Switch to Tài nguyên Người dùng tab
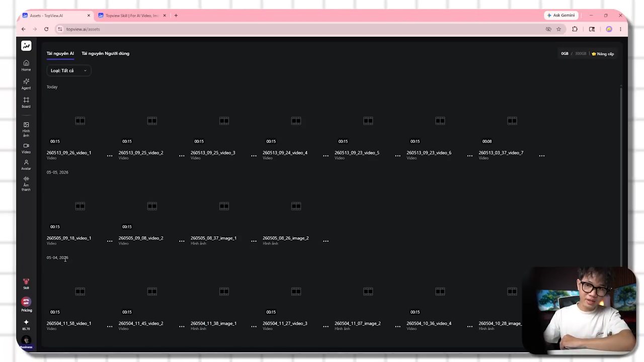The image size is (644, 362). [106, 53]
